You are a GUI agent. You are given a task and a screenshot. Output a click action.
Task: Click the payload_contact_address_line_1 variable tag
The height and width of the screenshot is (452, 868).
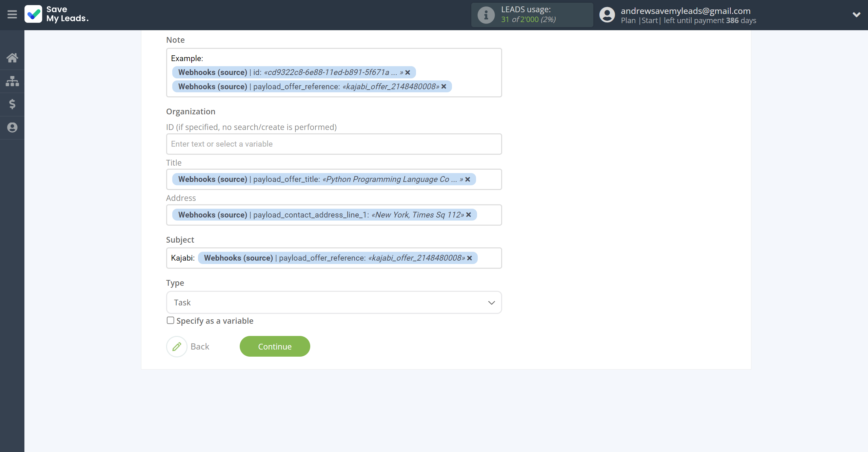point(324,215)
